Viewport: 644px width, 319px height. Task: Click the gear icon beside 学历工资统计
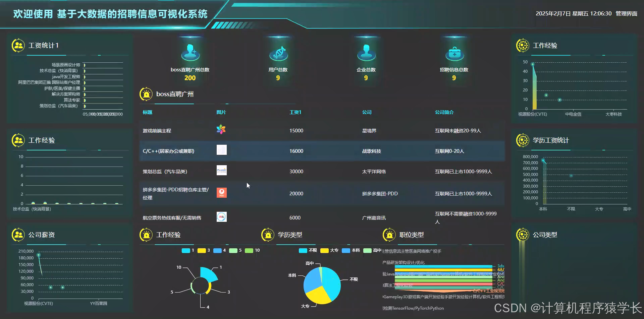[523, 140]
